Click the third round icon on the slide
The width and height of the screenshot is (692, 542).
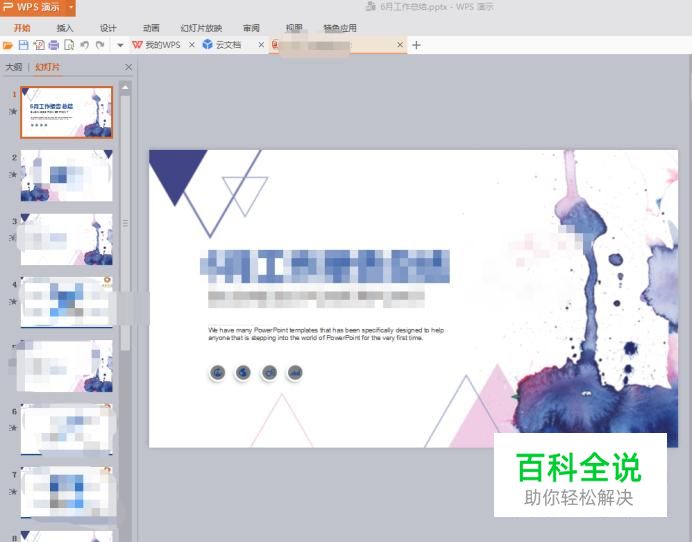(269, 373)
